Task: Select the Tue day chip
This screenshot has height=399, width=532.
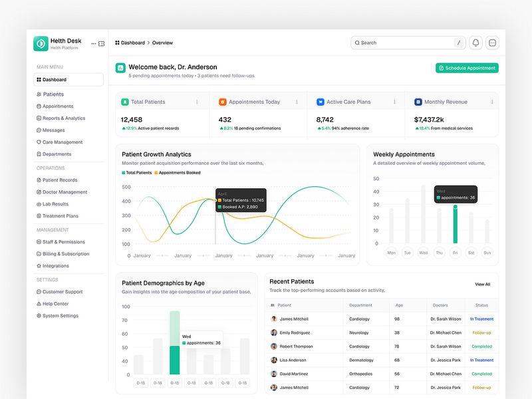Action: [407, 253]
